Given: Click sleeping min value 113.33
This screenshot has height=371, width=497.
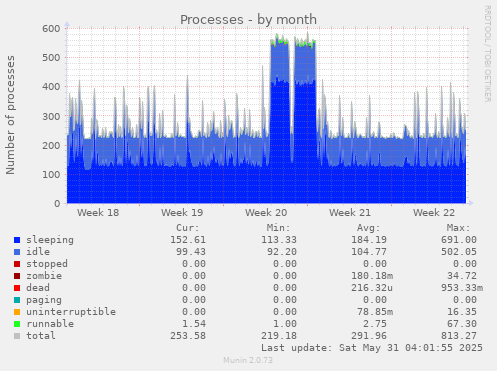Looking at the screenshot, I should [279, 240].
